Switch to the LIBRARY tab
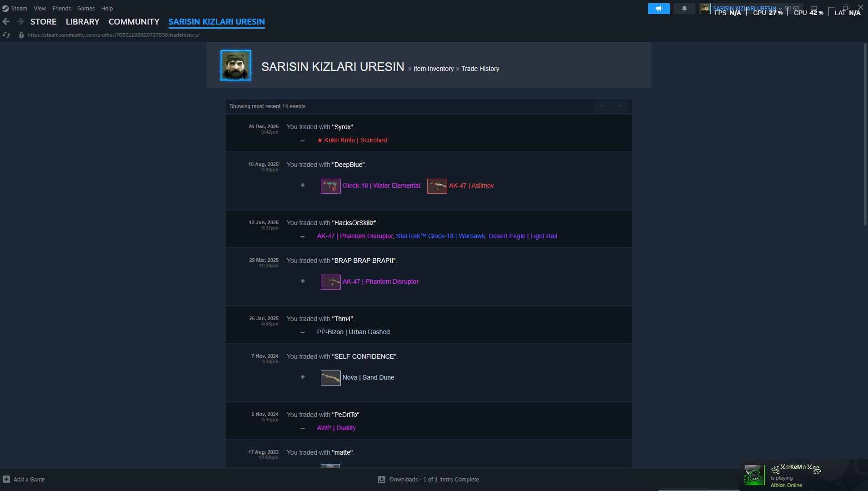Screen dimensions: 868x491 83,22
